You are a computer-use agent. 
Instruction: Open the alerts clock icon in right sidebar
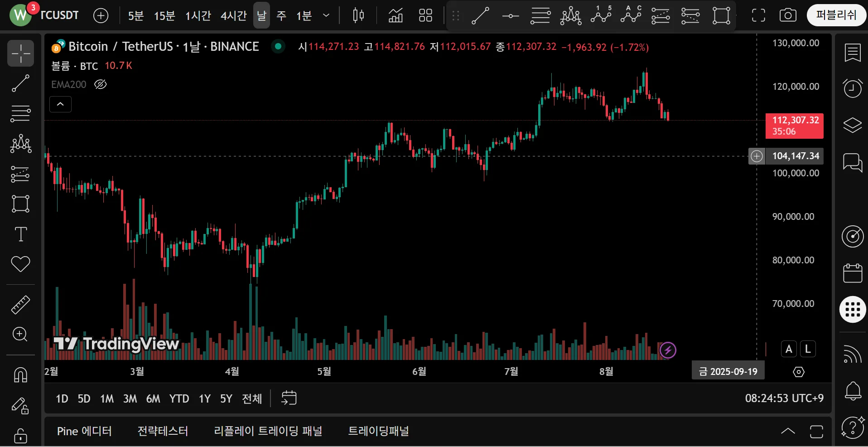point(853,88)
